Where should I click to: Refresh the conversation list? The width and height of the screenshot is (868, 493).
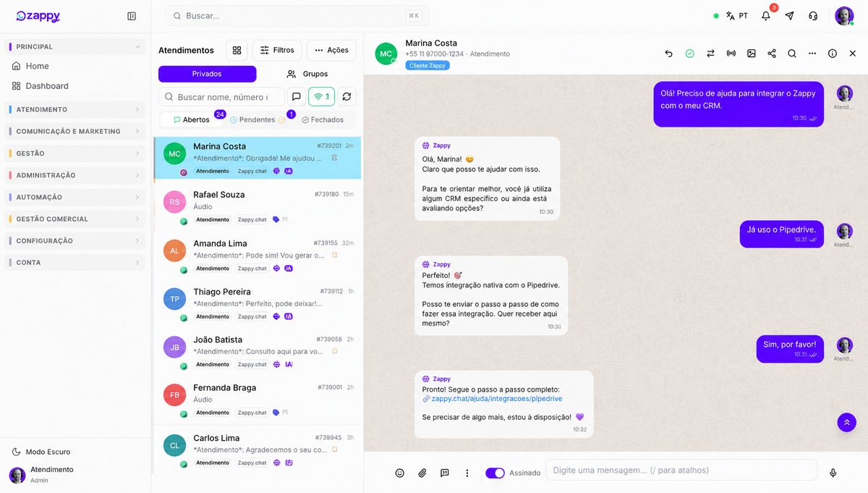[347, 97]
